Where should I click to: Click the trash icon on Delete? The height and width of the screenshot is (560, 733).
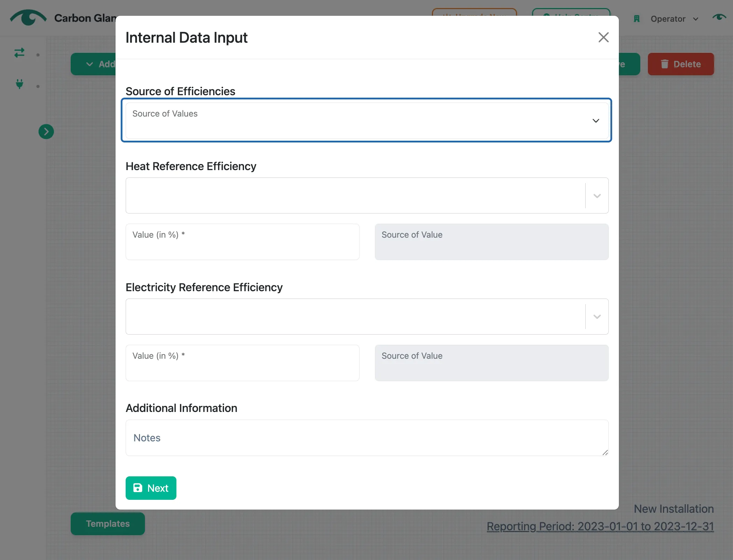664,64
